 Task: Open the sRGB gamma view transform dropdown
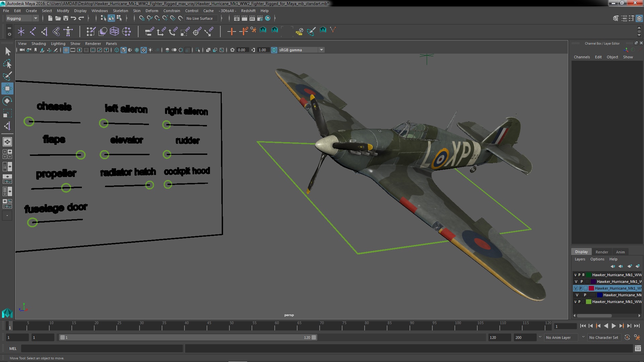tap(301, 50)
